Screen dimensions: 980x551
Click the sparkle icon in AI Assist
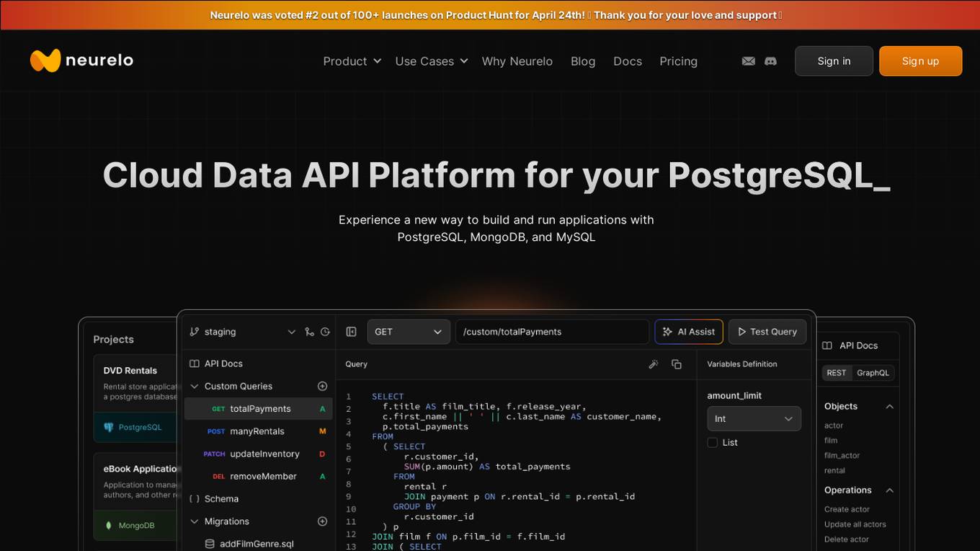(x=667, y=332)
